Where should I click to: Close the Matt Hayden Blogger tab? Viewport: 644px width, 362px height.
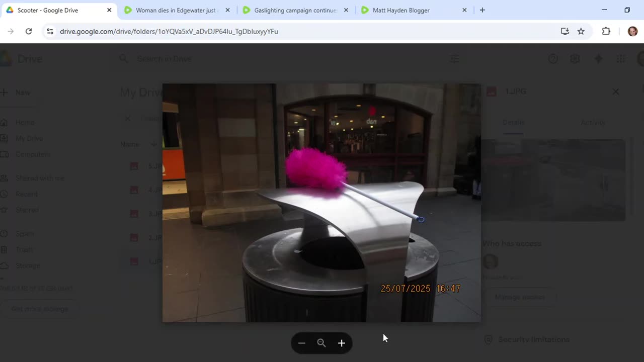tap(464, 10)
